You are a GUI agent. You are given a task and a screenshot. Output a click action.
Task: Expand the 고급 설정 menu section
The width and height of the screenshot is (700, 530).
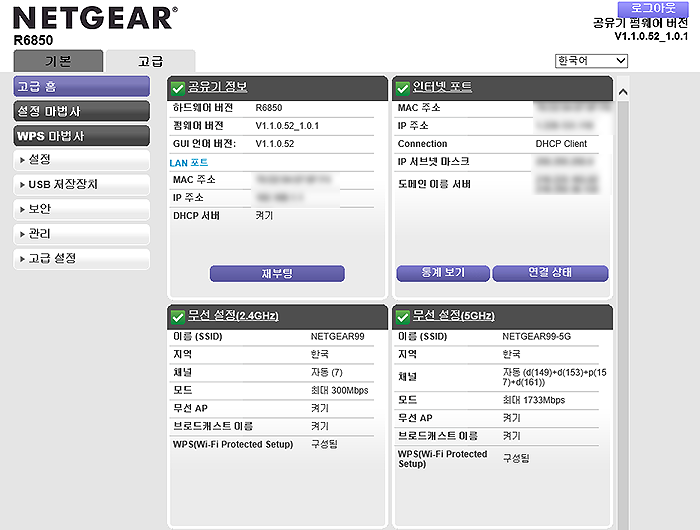(82, 259)
